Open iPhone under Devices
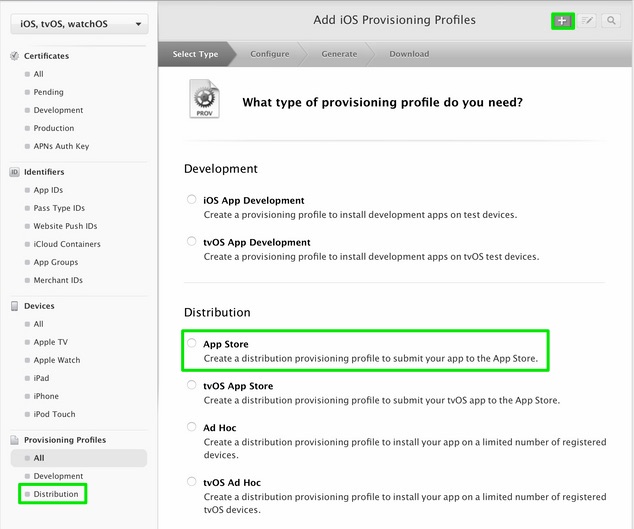Image resolution: width=634 pixels, height=529 pixels. [x=46, y=396]
